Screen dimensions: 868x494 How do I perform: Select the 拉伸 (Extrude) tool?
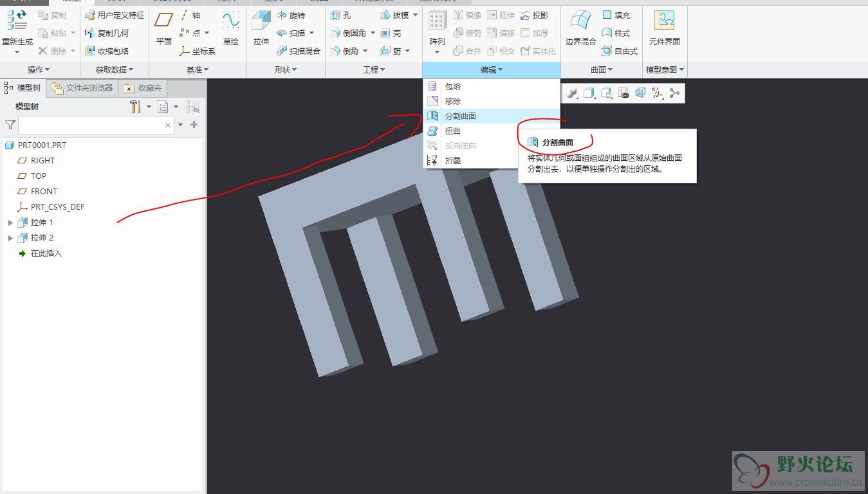pos(261,28)
